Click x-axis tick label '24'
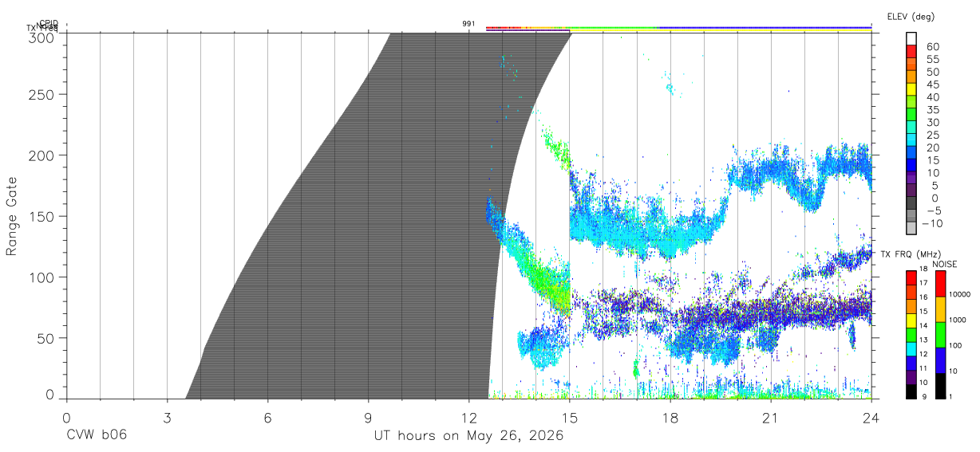Viewport: 980px width, 452px height. 871,419
